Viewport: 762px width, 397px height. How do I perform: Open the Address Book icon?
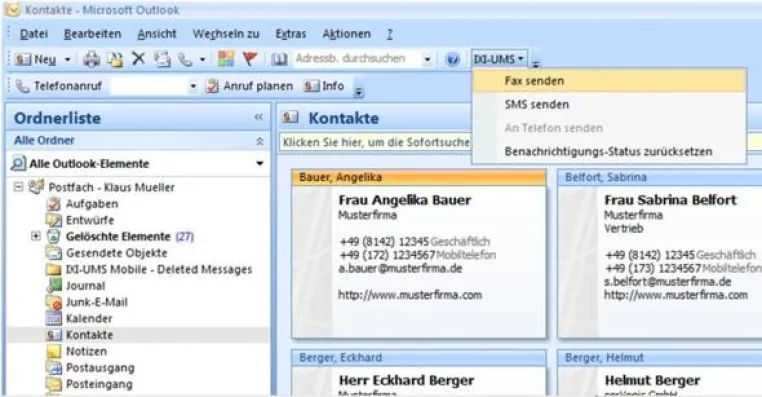[x=279, y=59]
